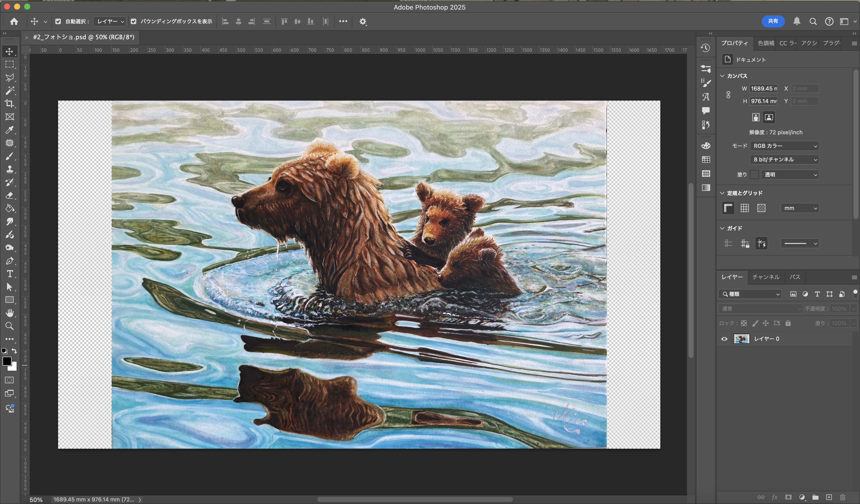This screenshot has width=860, height=504.
Task: Open the Comments panel icon
Action: (x=706, y=111)
